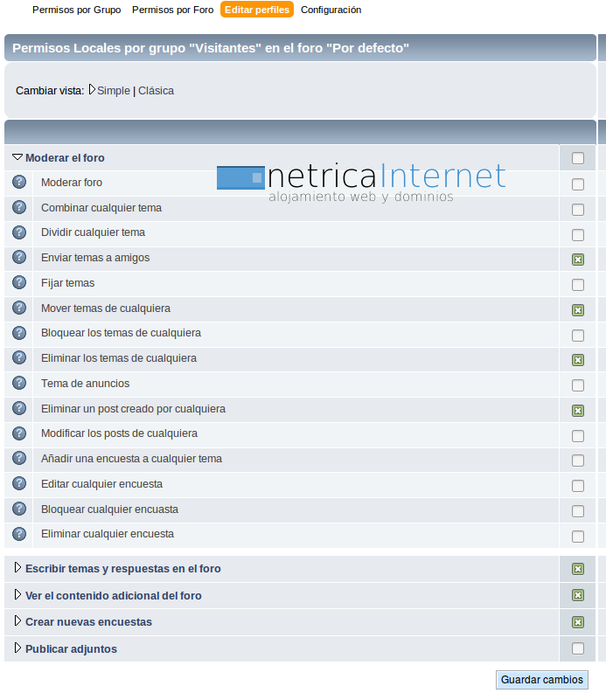The width and height of the screenshot is (606, 700).
Task: Enable the Dividir cualquier tema checkbox
Action: coord(577,235)
